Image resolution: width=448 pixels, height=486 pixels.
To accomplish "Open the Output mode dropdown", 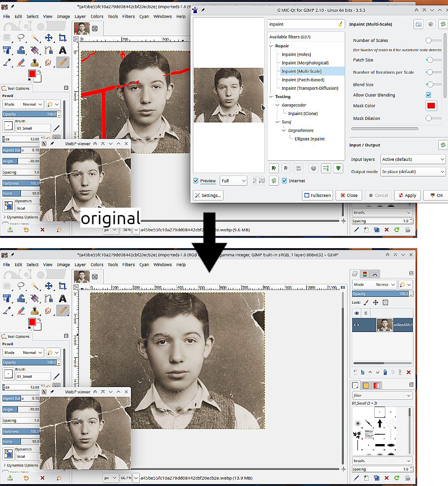I will click(x=412, y=172).
